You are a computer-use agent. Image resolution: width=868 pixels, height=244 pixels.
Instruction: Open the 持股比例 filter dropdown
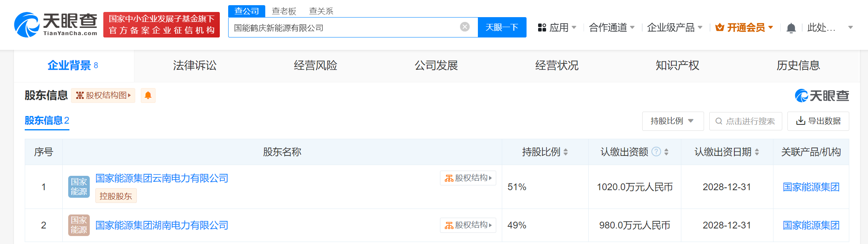point(673,121)
